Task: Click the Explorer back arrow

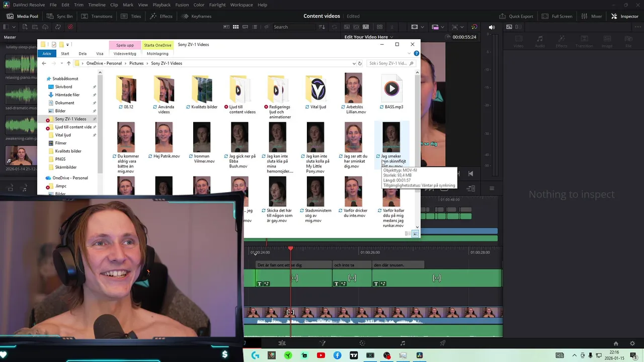Action: [x=44, y=63]
